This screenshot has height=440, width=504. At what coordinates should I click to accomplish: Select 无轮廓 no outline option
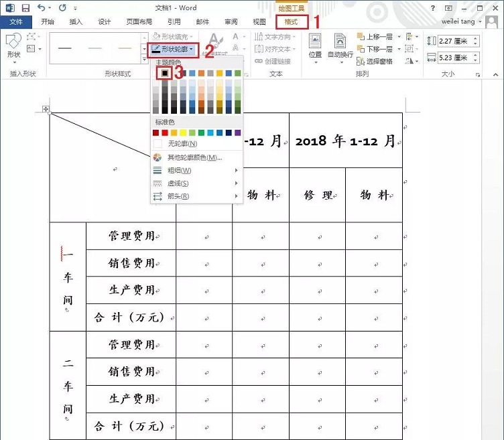(x=182, y=144)
